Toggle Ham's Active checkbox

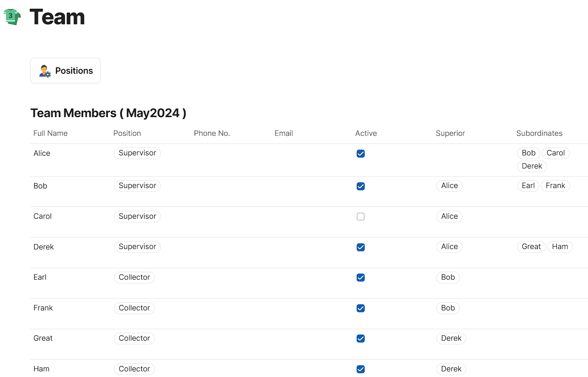[x=361, y=369]
